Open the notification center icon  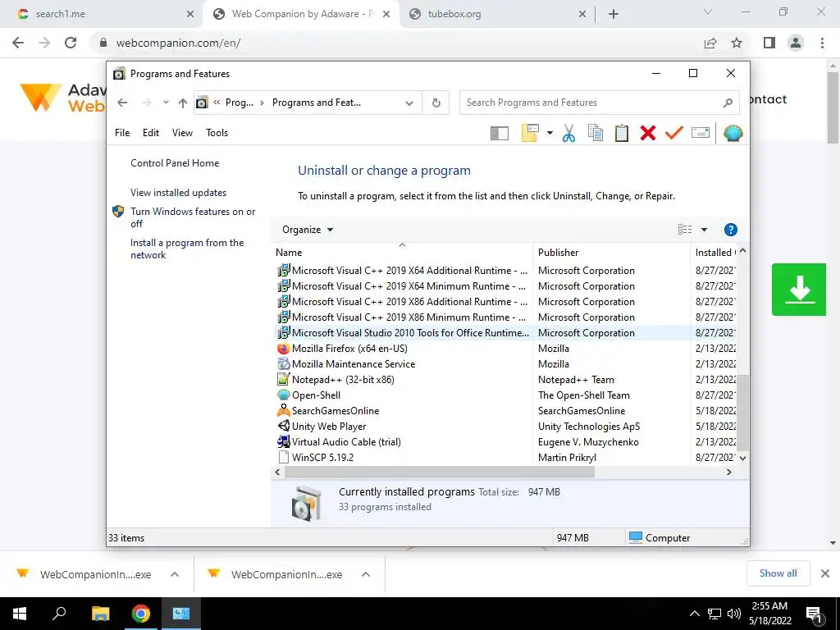pyautogui.click(x=814, y=614)
